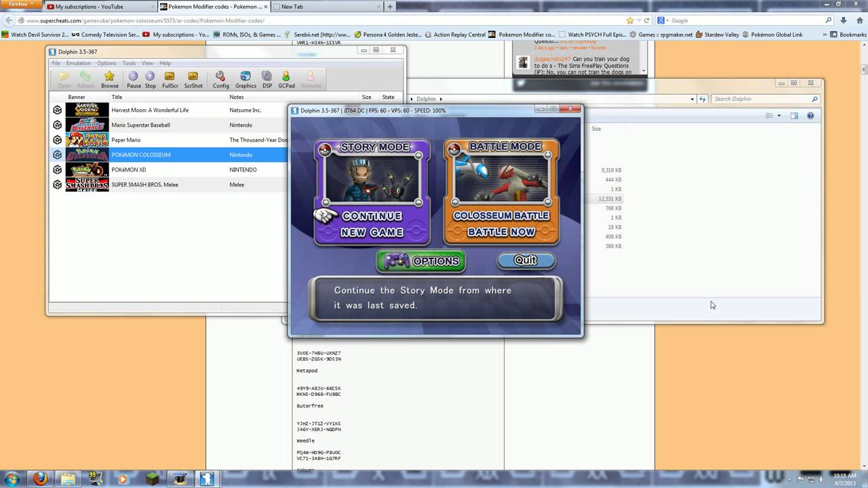Open the Pokémon Global Link bookmark
This screenshot has width=868, height=488.
[772, 35]
